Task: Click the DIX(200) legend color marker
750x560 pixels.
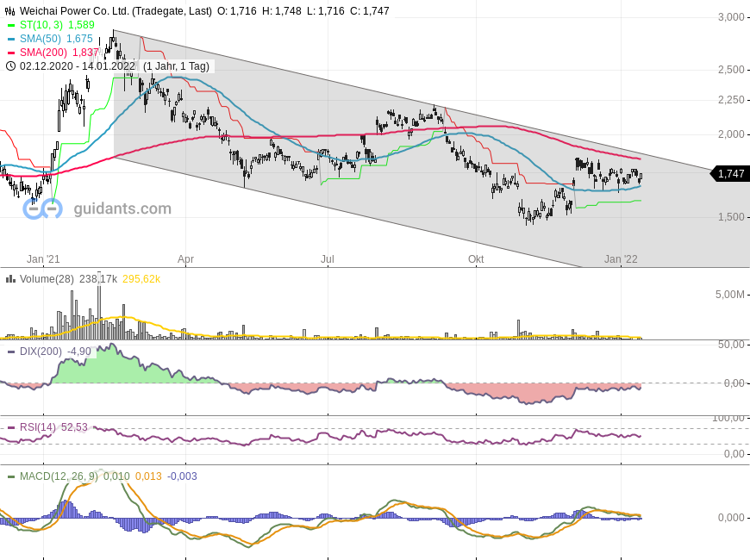Action: 11,352
